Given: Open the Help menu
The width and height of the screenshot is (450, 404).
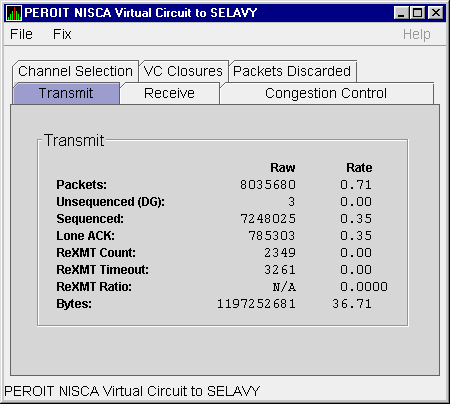Looking at the screenshot, I should [x=417, y=34].
